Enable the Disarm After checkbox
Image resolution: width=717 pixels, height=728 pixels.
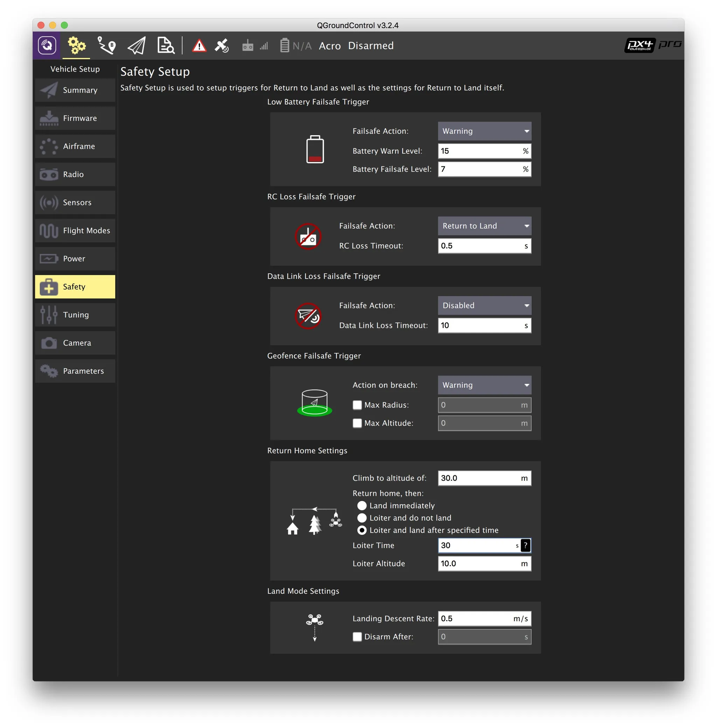tap(357, 637)
